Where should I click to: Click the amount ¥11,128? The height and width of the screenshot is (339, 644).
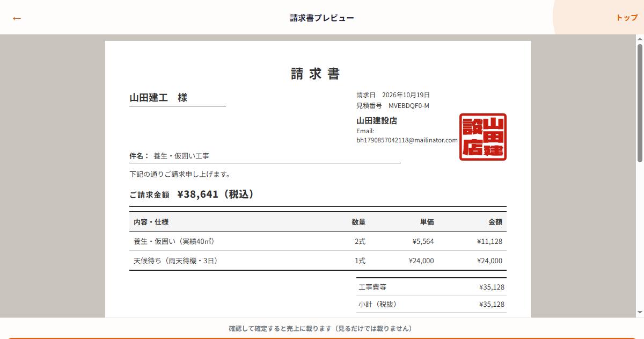point(489,241)
